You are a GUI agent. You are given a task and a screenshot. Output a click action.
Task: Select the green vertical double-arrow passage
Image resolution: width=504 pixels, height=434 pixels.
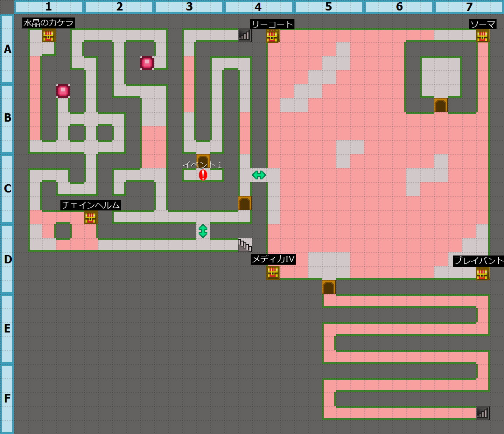pyautogui.click(x=203, y=231)
